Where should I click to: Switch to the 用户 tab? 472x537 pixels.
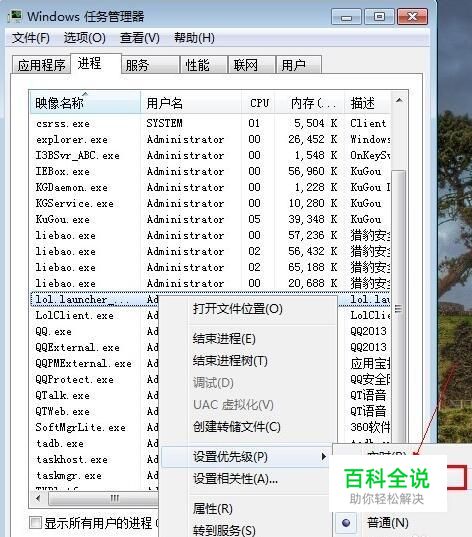click(299, 65)
